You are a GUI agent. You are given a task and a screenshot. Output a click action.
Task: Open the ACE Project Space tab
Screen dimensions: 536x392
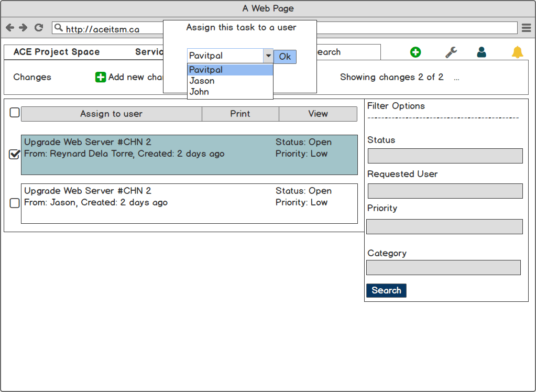[x=57, y=52]
